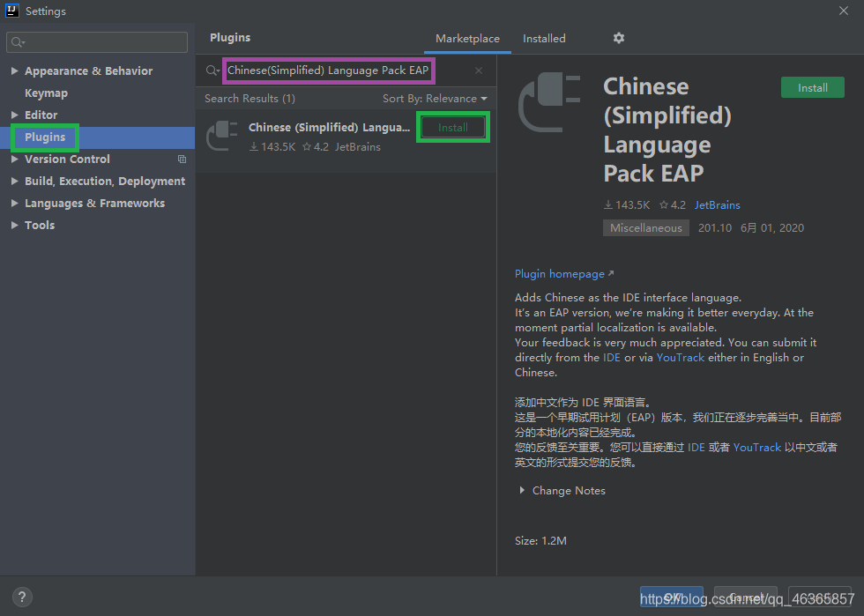Viewport: 864px width, 616px height.
Task: Open the help question mark button
Action: pyautogui.click(x=22, y=597)
